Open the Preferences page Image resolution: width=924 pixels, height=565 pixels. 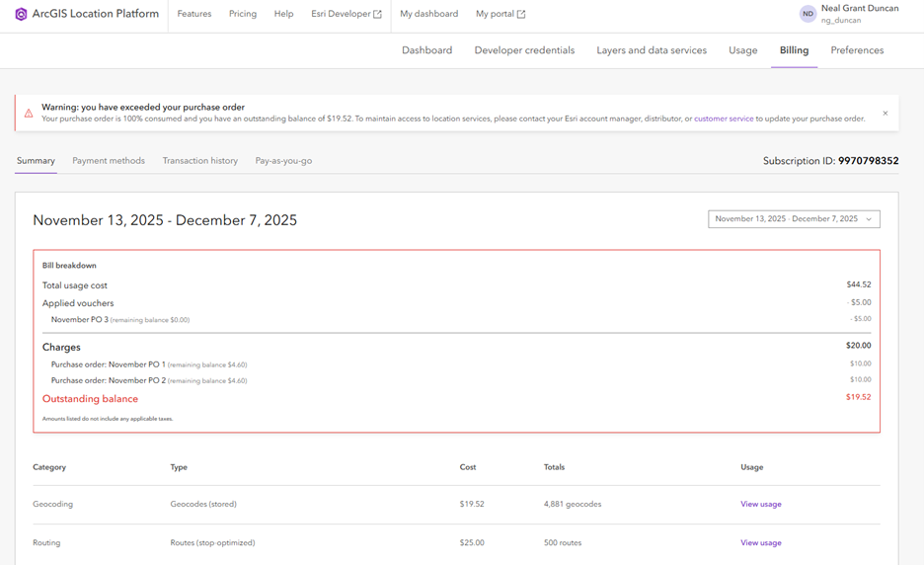(x=857, y=50)
